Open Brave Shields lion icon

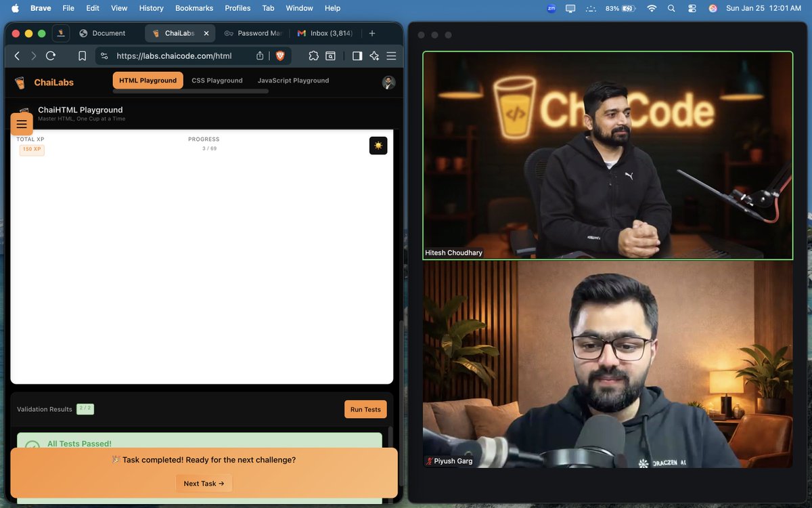click(280, 56)
